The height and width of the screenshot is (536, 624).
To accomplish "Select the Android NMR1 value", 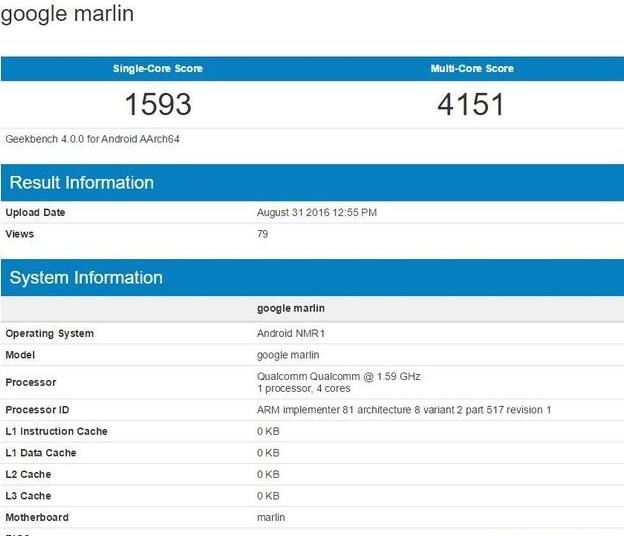I will (291, 333).
